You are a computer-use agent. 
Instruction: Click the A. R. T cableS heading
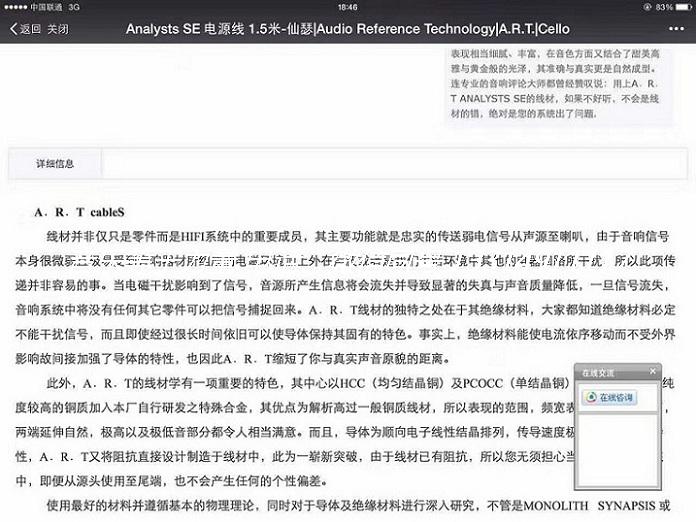(79, 212)
